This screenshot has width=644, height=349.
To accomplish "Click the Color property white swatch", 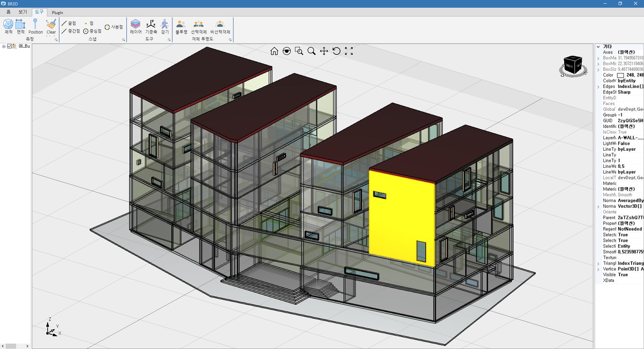I will [620, 75].
